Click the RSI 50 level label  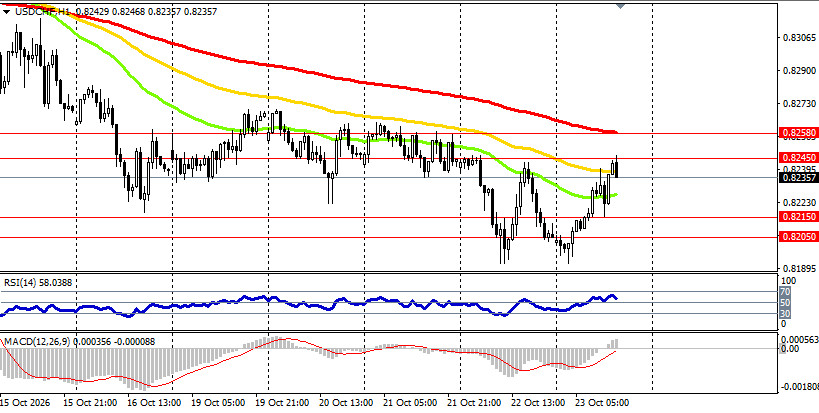tap(785, 303)
